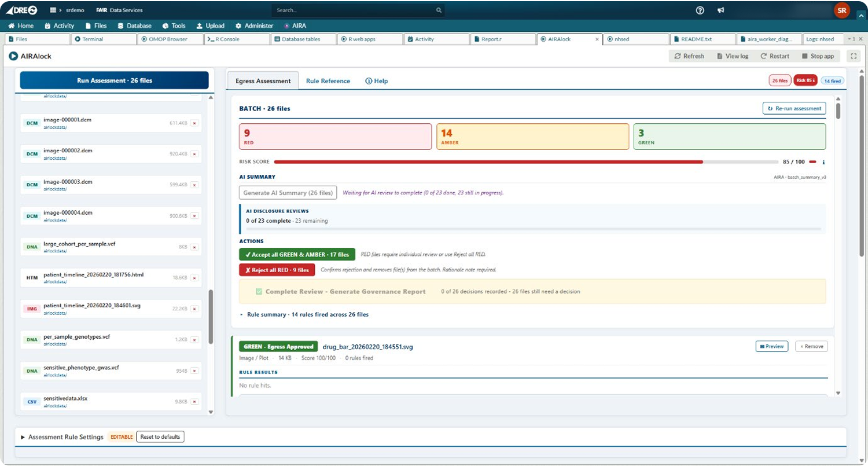
Task: Click Re-run assessment button
Action: pyautogui.click(x=794, y=108)
